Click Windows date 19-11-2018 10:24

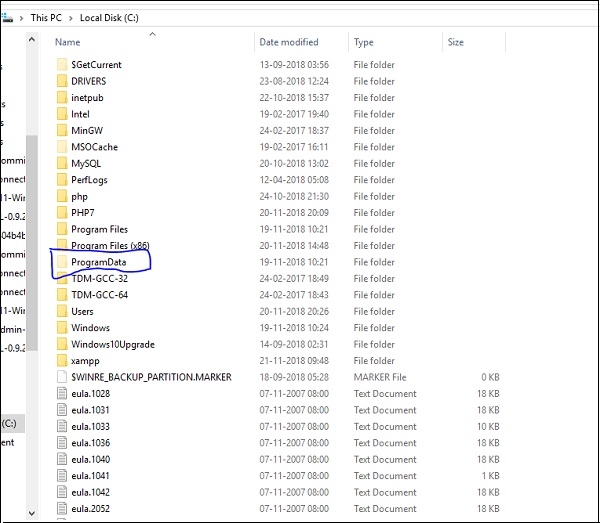(x=294, y=327)
